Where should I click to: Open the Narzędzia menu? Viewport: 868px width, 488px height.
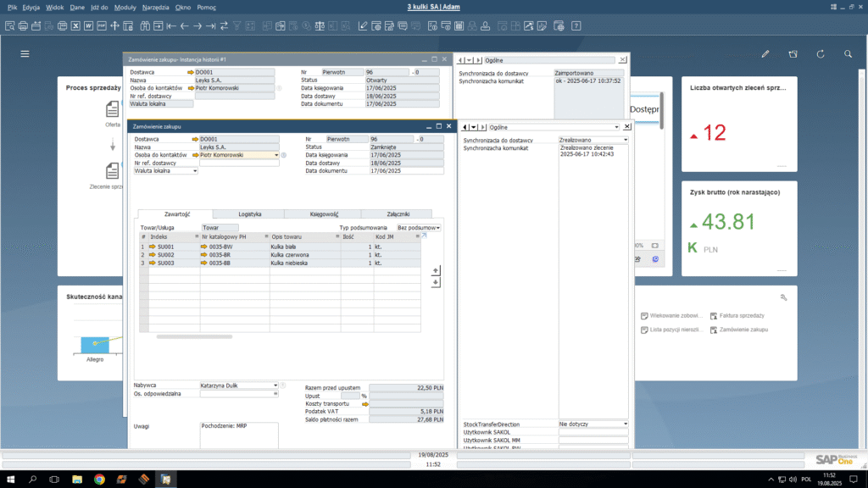pos(156,7)
